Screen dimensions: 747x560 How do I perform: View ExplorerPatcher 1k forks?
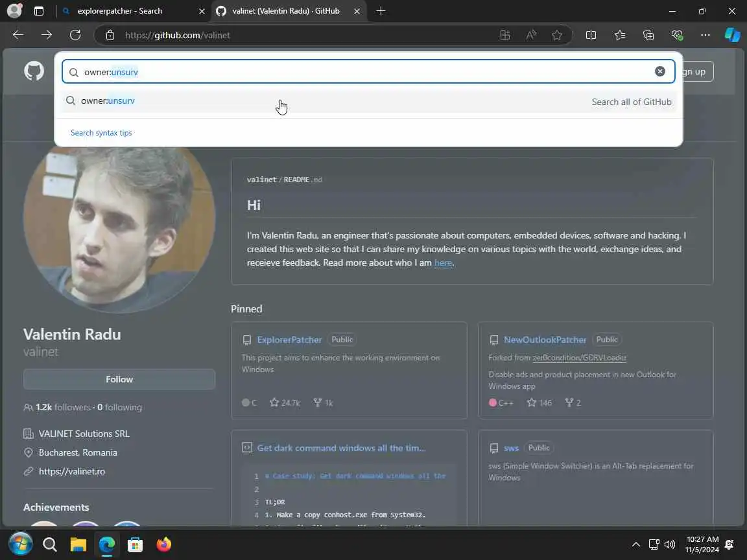[x=323, y=403]
